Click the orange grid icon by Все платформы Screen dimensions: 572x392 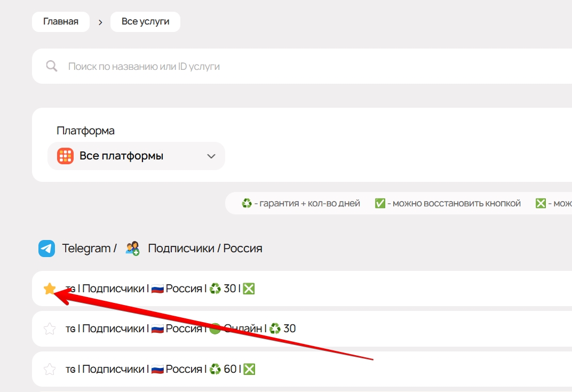65,156
